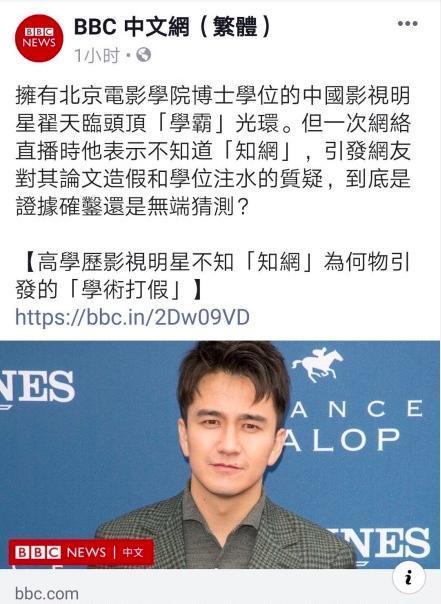The height and width of the screenshot is (604, 441).
Task: Open the three-dot post options menu
Action: (407, 24)
